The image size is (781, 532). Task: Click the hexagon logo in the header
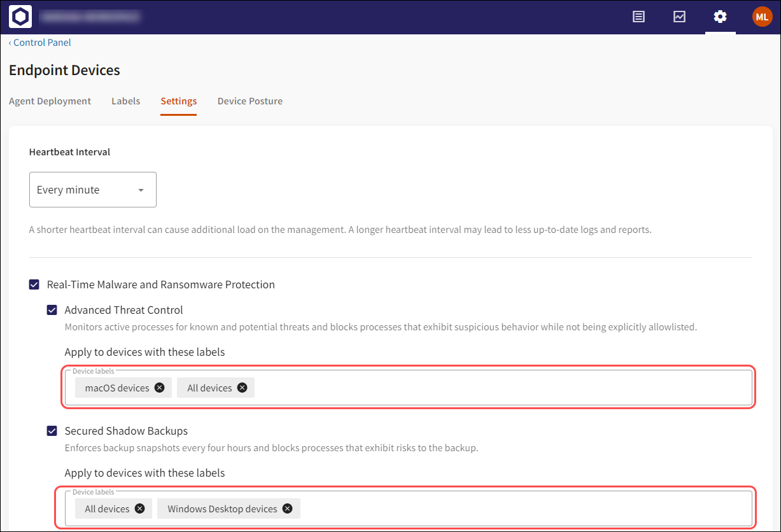(x=20, y=17)
